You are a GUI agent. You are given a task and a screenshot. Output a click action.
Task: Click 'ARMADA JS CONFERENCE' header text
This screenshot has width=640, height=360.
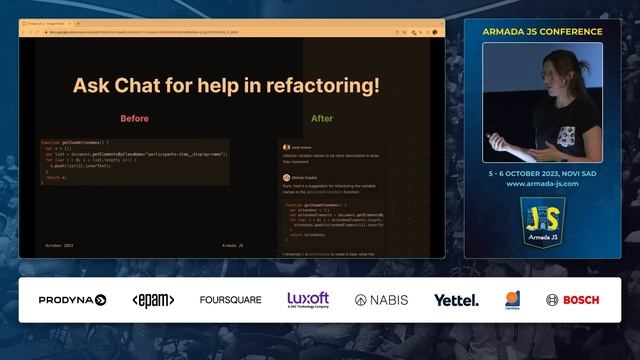coord(542,32)
